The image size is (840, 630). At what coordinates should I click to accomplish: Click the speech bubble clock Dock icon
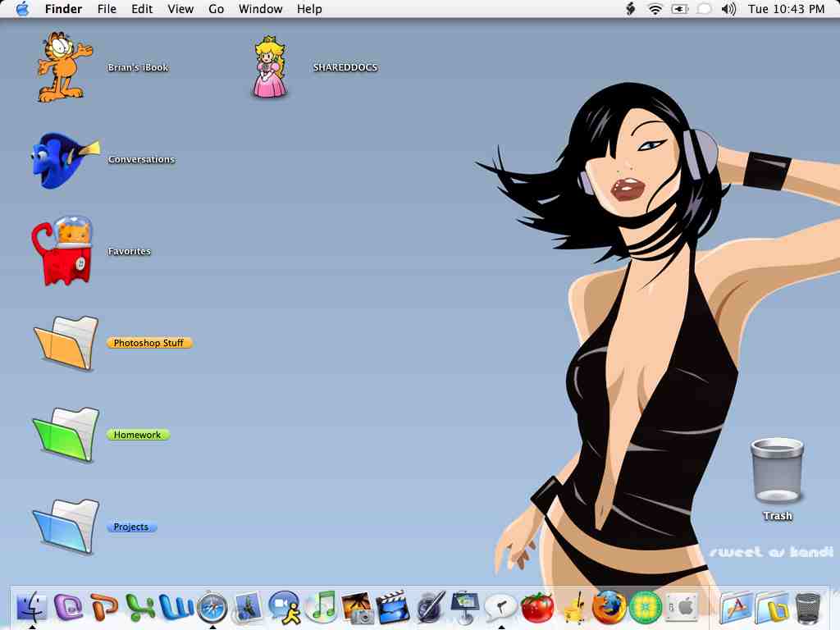pyautogui.click(x=501, y=608)
